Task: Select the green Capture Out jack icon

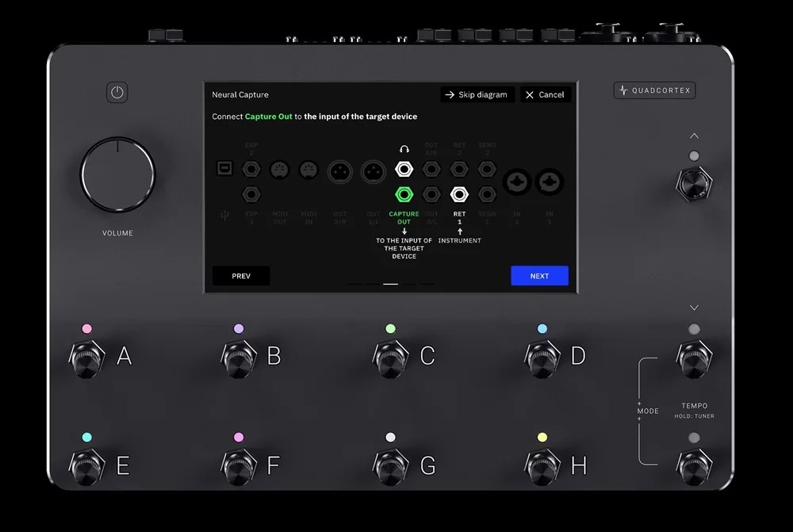Action: coord(404,194)
